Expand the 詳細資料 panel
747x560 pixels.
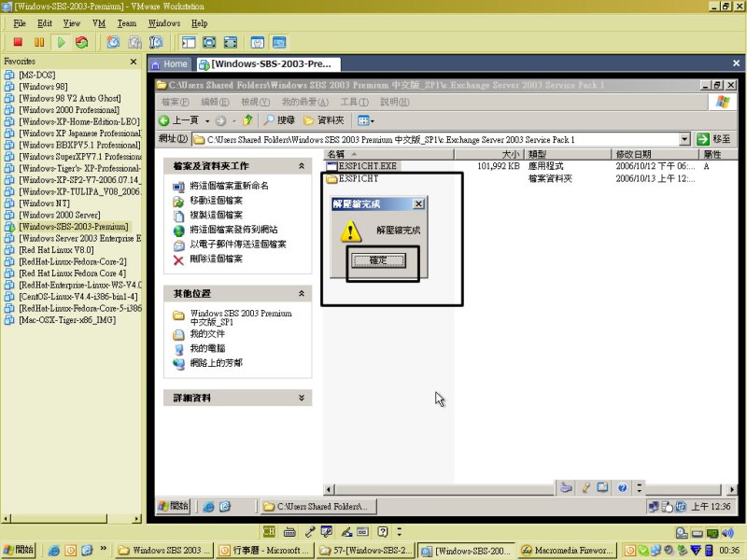click(x=302, y=398)
